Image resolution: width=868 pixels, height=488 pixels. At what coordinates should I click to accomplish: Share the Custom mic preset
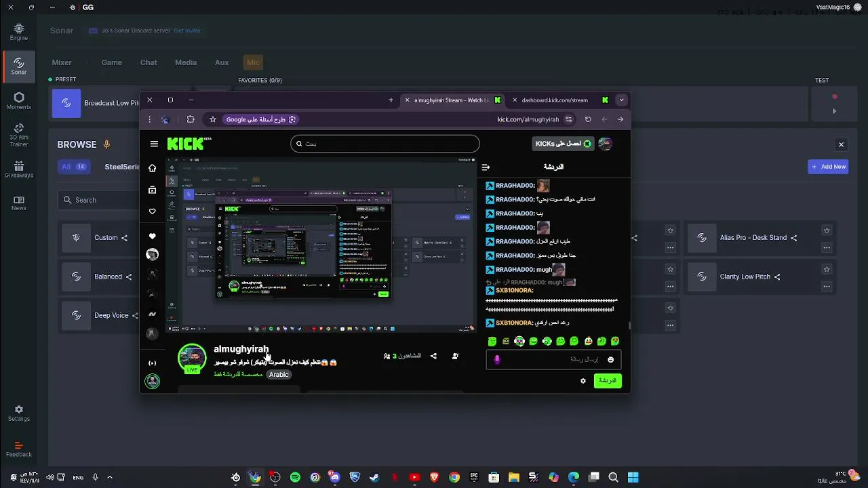tap(124, 238)
